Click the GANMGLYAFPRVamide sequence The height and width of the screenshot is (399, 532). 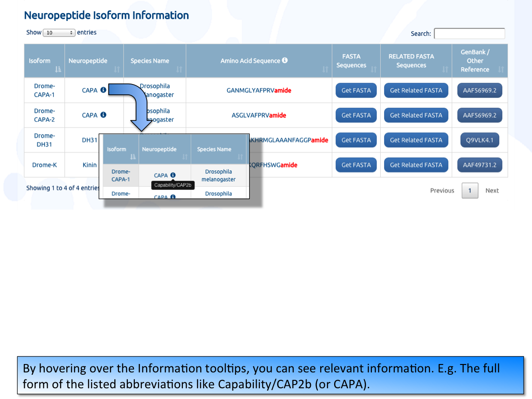coord(259,90)
